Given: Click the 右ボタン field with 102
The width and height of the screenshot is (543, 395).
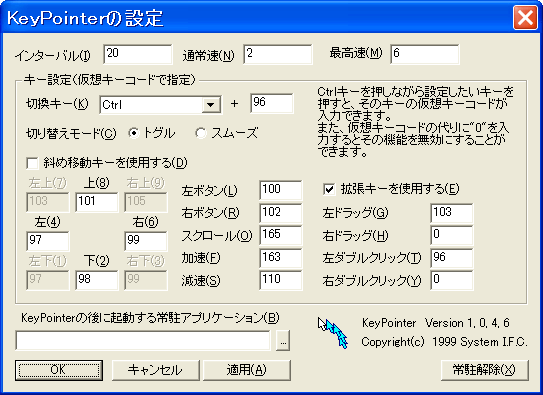Looking at the screenshot, I should coord(281,213).
